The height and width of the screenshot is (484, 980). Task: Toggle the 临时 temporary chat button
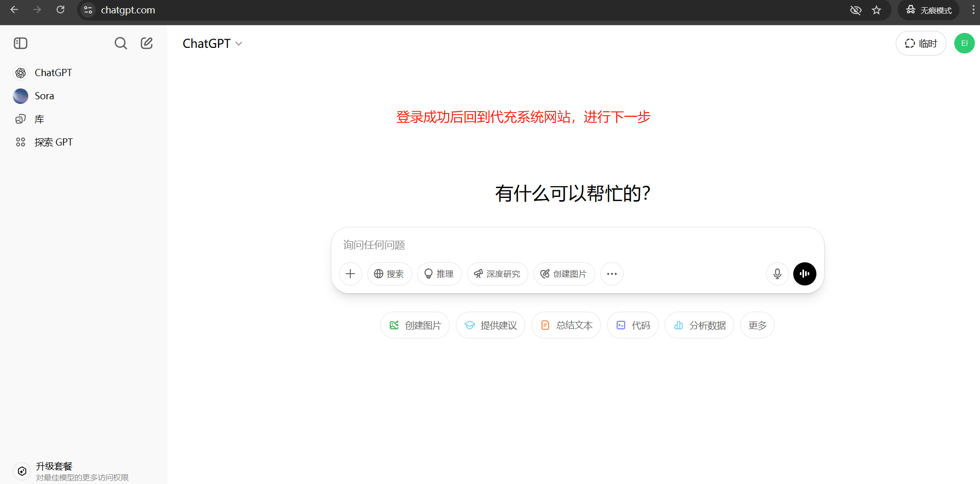921,43
